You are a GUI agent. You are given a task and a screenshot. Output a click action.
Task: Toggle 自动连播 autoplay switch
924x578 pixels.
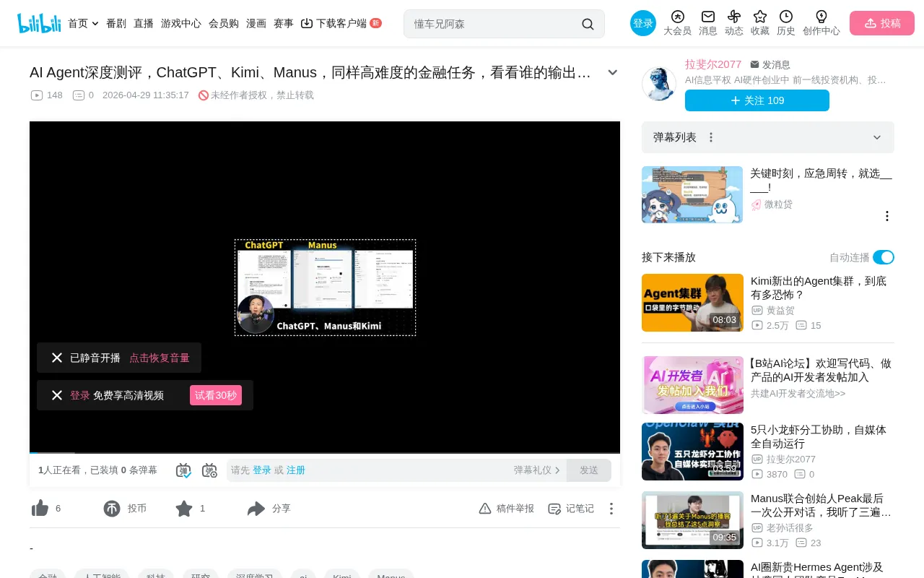884,257
